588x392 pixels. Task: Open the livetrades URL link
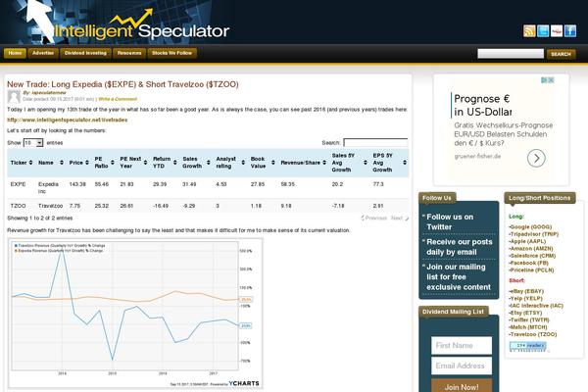[67, 120]
